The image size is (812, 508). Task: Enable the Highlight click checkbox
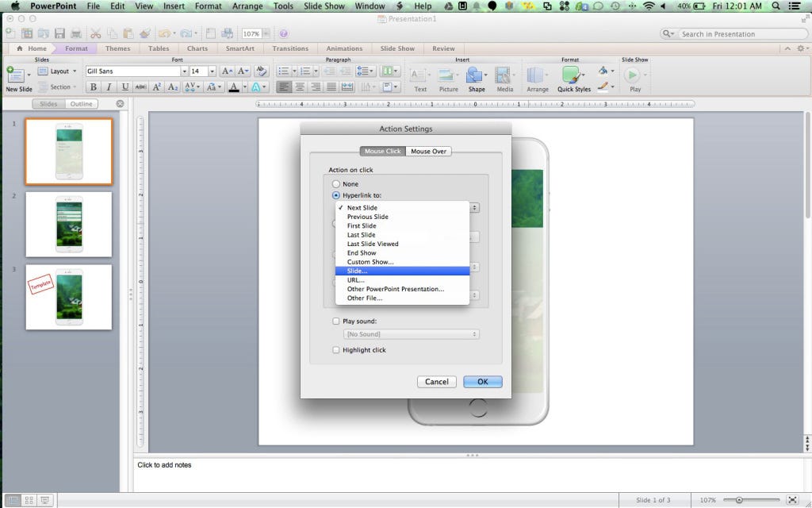(335, 350)
